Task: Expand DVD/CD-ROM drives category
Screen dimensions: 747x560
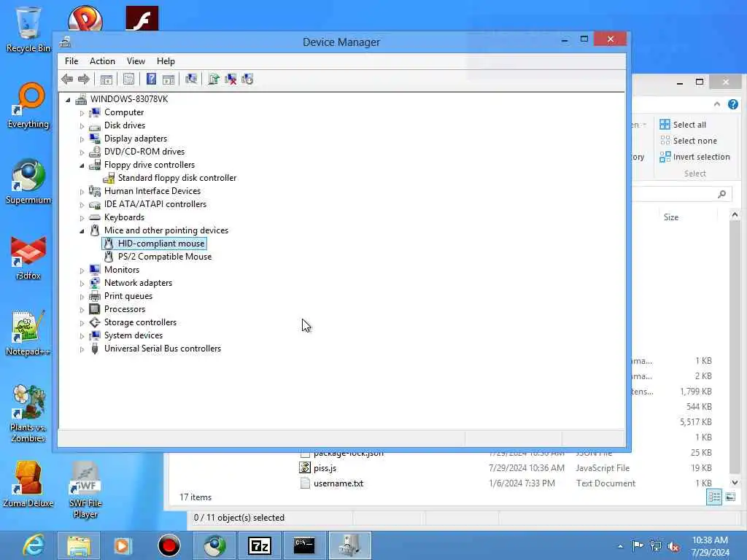Action: pos(82,152)
